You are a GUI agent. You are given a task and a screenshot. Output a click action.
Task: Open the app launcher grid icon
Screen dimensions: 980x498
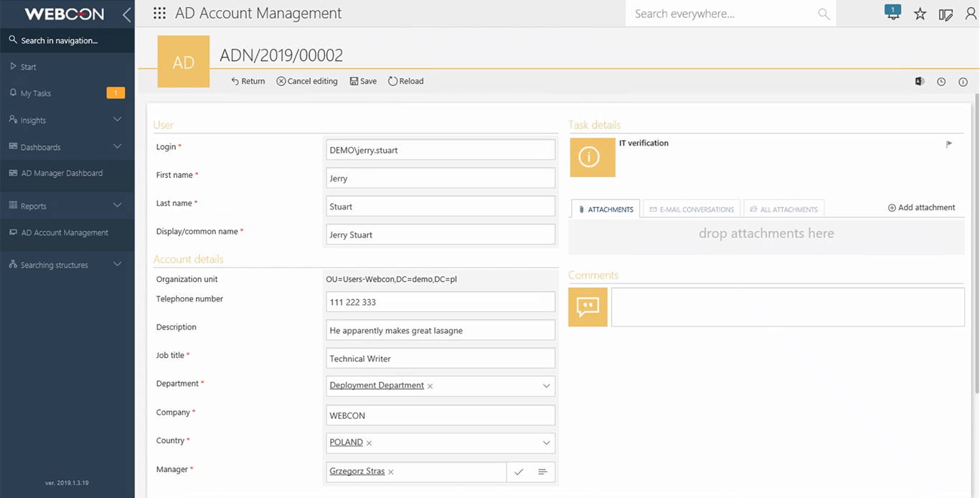click(x=160, y=14)
